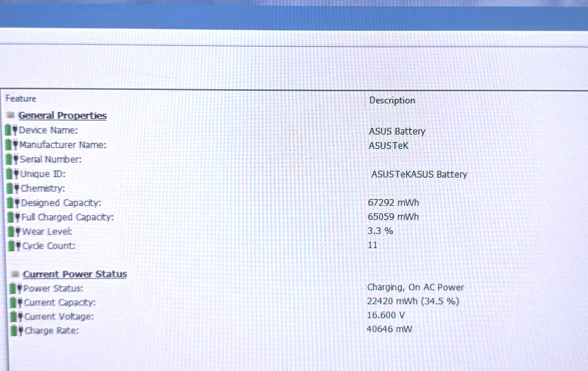Click the 'Charging, On AC Power' status value
588x371 pixels.
pos(416,287)
